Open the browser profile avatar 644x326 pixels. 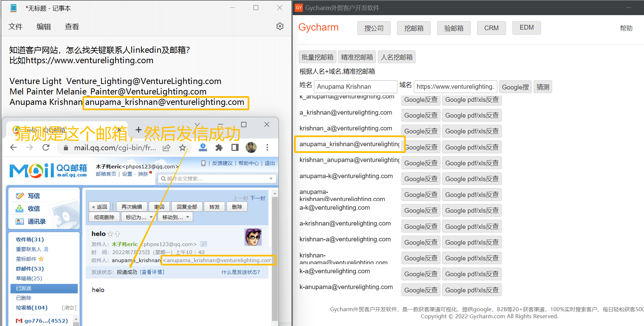click(251, 147)
